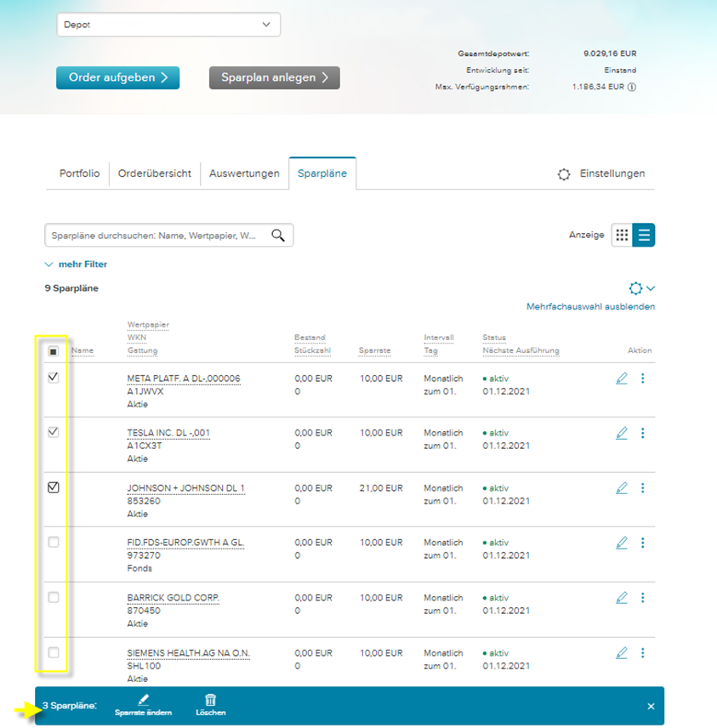The height and width of the screenshot is (728, 717).
Task: Click the Intervall column header
Action: [439, 338]
